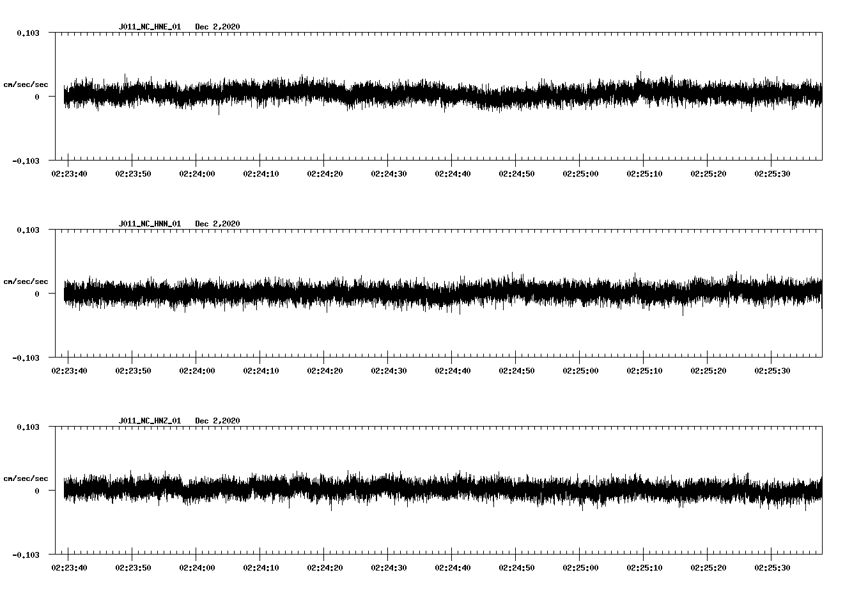The image size is (868, 591).
Task: Select the J011_NC_HNZ_01 channel label
Action: 150,421
